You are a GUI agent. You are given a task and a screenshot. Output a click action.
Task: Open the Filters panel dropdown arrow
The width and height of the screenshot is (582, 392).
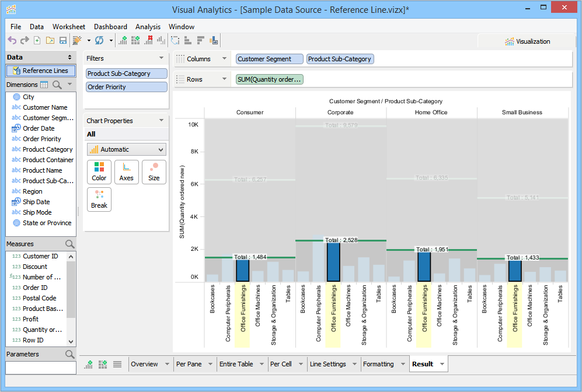point(161,58)
